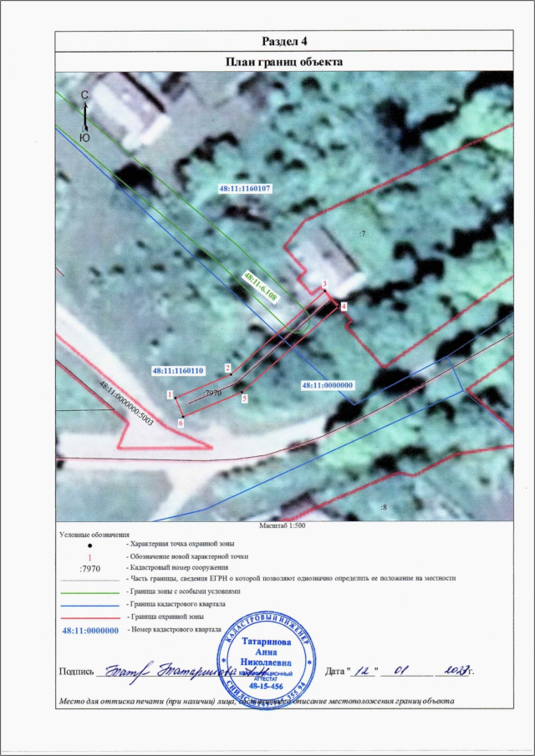Click the green 48:11-6.108 zone label
535x756 pixels.
point(260,285)
